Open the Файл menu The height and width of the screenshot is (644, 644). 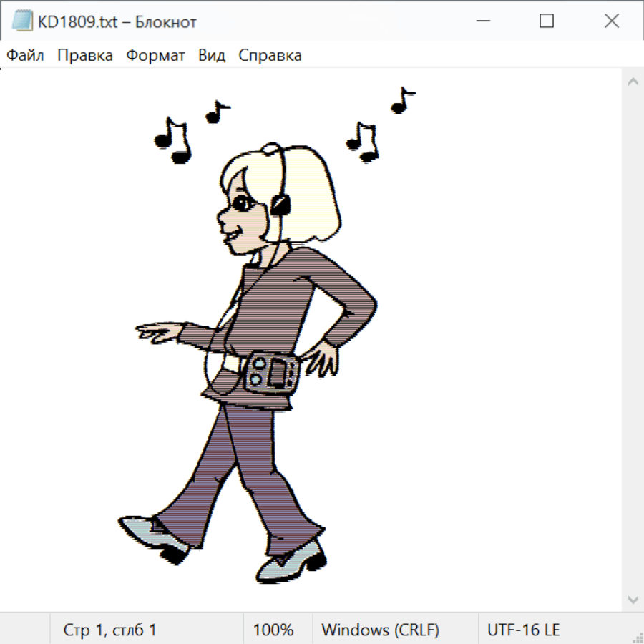(26, 56)
